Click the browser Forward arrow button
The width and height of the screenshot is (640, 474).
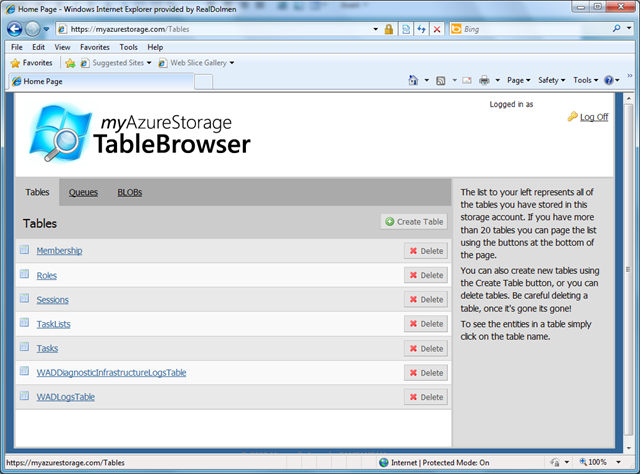click(x=33, y=29)
